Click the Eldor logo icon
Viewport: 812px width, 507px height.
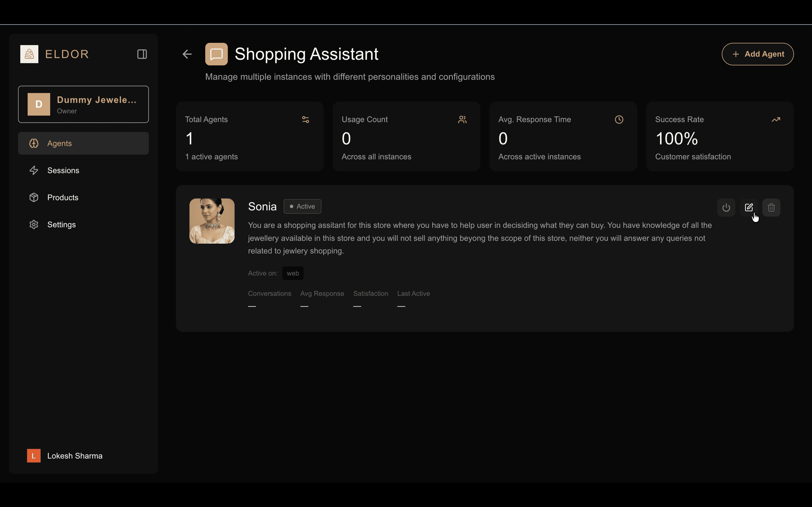pyautogui.click(x=29, y=54)
